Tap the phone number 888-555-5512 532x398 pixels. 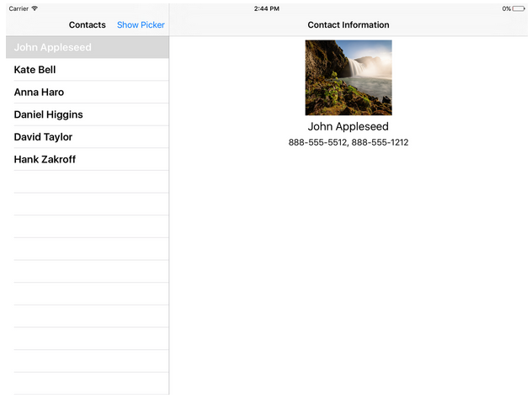(x=317, y=143)
